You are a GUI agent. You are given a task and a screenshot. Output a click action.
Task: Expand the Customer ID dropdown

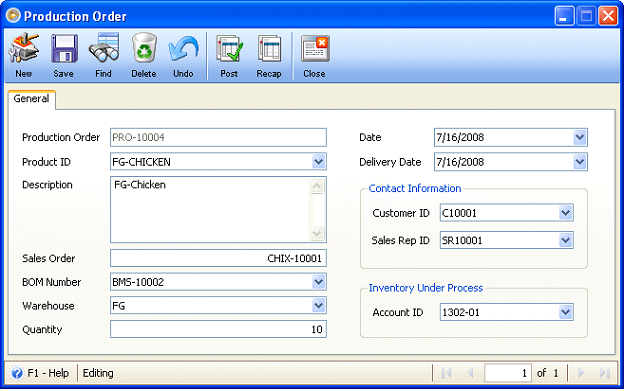565,213
